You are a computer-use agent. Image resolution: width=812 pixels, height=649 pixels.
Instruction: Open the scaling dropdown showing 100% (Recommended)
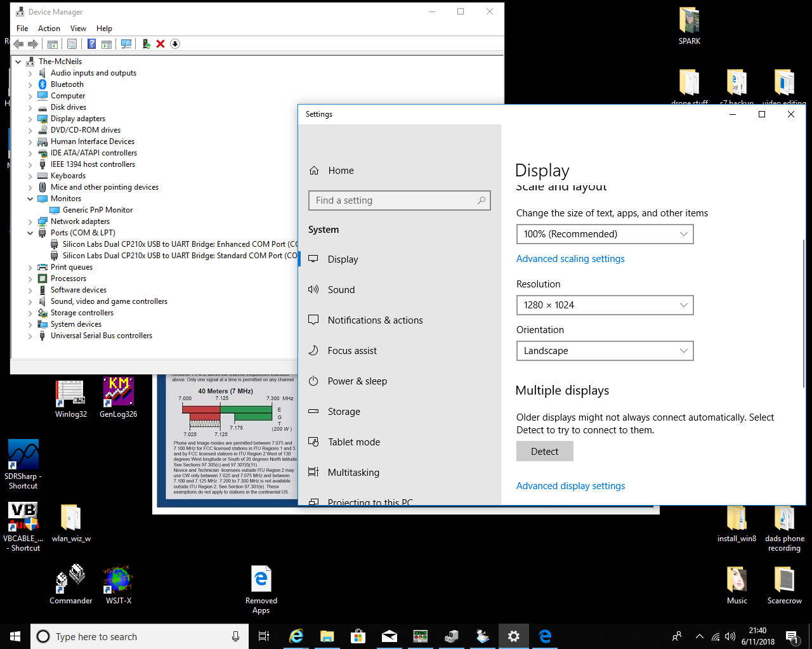pos(605,234)
